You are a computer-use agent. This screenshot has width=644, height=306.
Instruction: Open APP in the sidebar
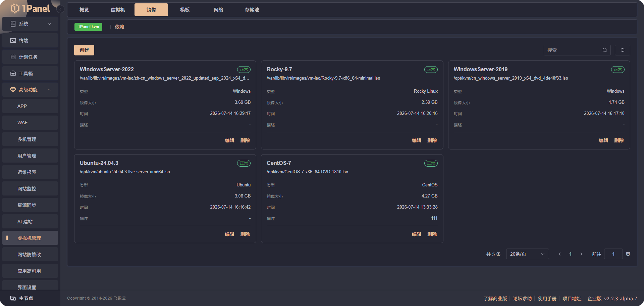tap(30, 106)
